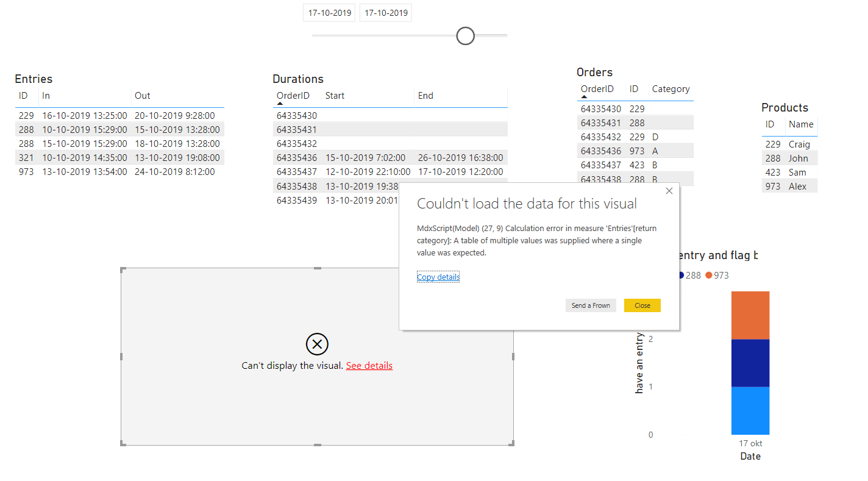Select the 26-10-2019 16:38:00 End cell
868x481 pixels.
461,158
